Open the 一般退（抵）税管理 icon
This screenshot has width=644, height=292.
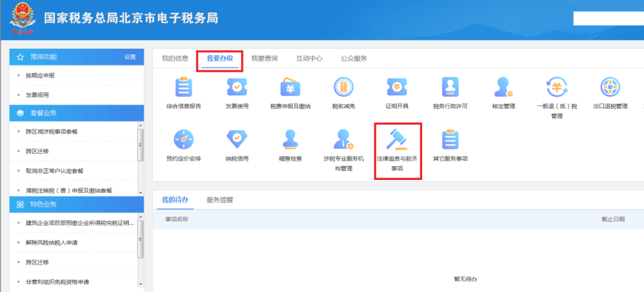(556, 87)
